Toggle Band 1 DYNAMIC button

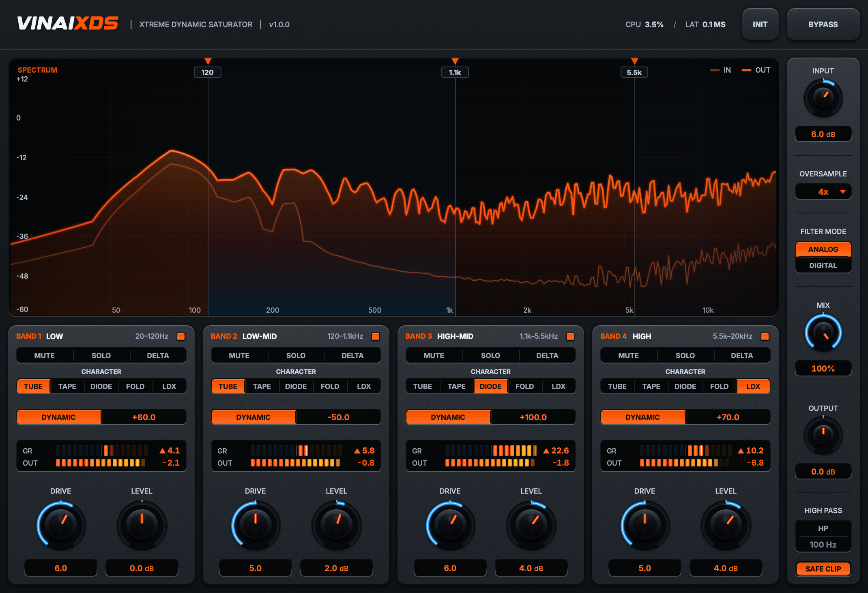(59, 417)
